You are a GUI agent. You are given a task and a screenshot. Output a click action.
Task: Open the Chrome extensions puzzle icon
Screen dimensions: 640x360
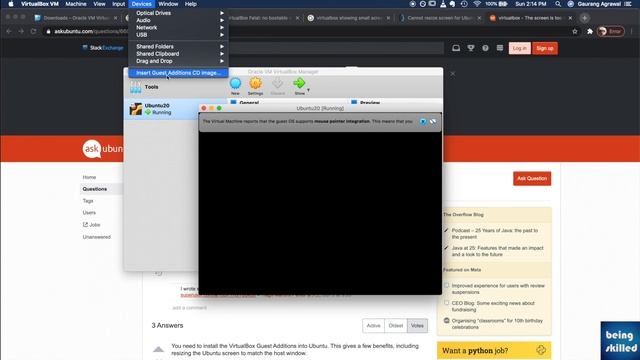(590, 31)
